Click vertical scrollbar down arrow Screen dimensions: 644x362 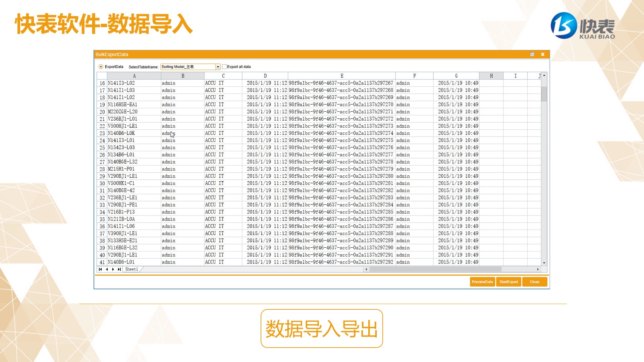click(544, 263)
